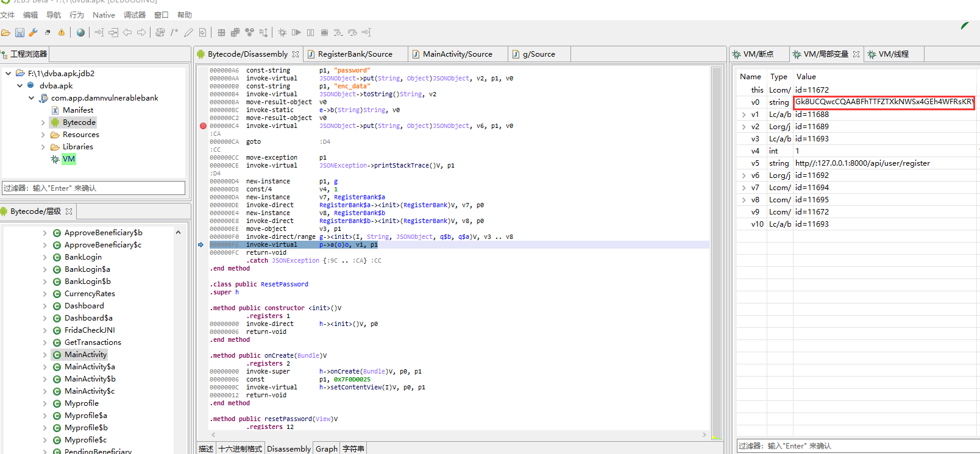
Task: Close the VM/局部变量 tab
Action: point(856,54)
